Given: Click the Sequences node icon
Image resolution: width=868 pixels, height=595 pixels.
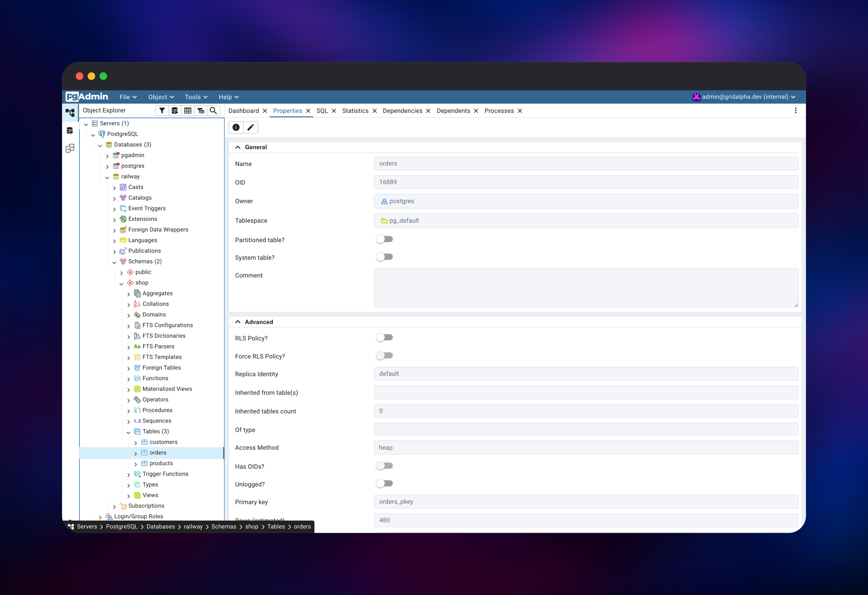Looking at the screenshot, I should (x=137, y=421).
